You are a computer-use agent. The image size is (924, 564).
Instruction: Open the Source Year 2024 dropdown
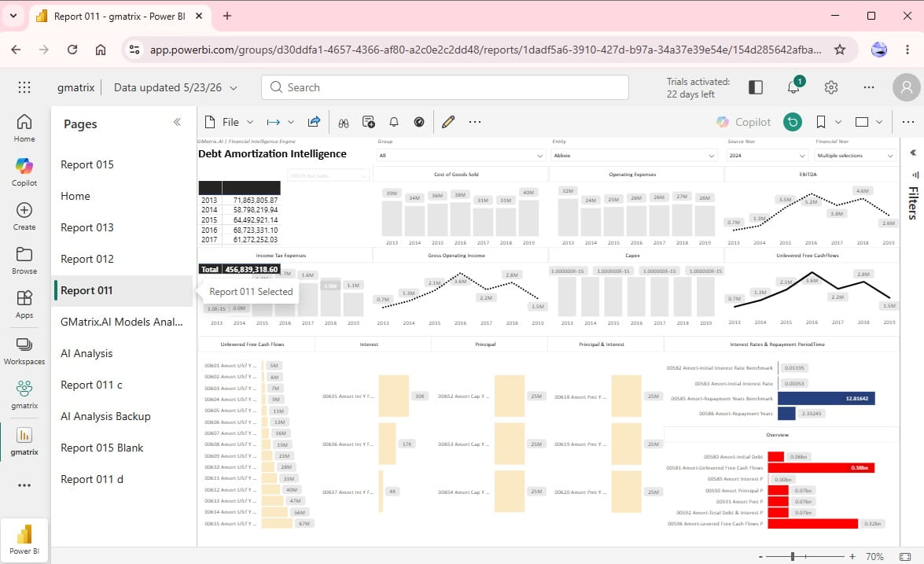[767, 156]
